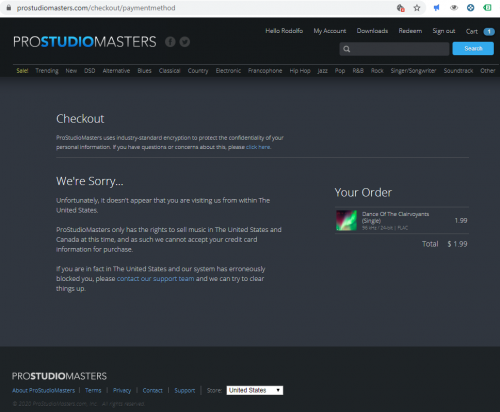Click the ProStudioMasters footer logo
500x412 pixels.
[x=59, y=376]
